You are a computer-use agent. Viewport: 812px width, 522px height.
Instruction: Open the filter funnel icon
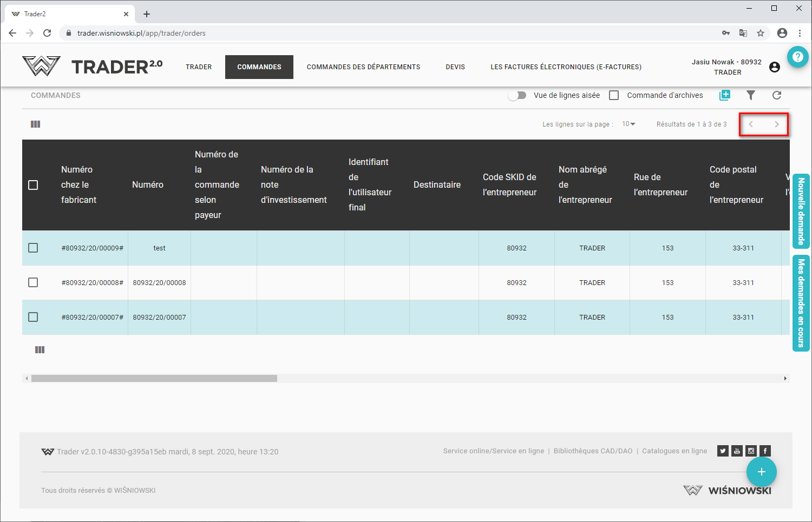(x=751, y=95)
